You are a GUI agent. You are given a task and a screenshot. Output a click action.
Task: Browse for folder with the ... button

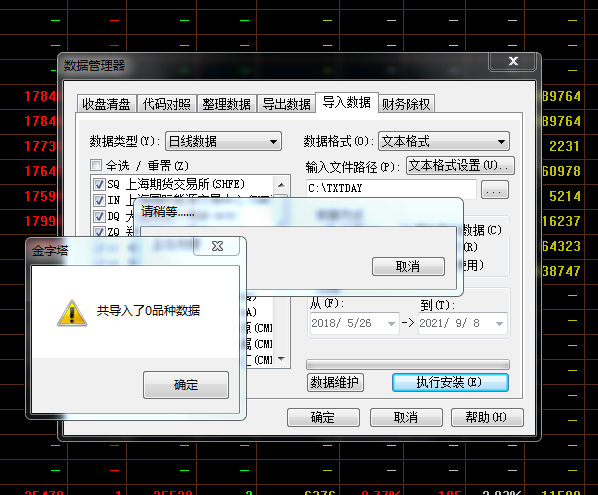[495, 190]
